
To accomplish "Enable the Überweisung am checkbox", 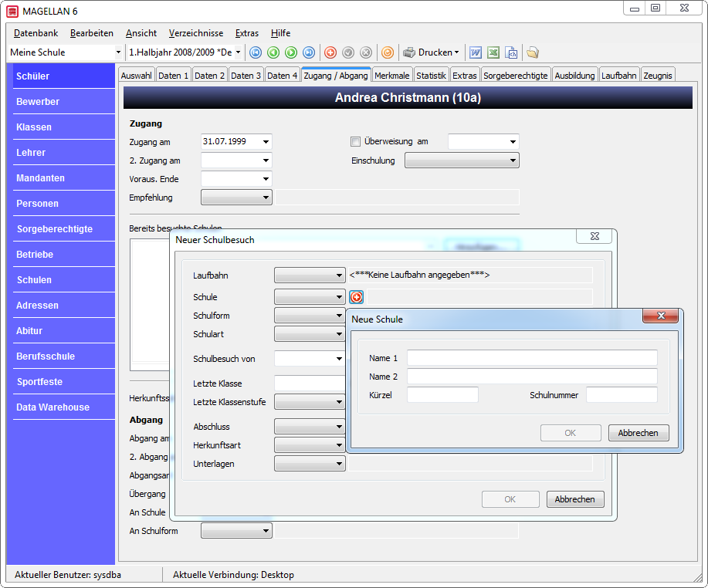I will tap(355, 142).
